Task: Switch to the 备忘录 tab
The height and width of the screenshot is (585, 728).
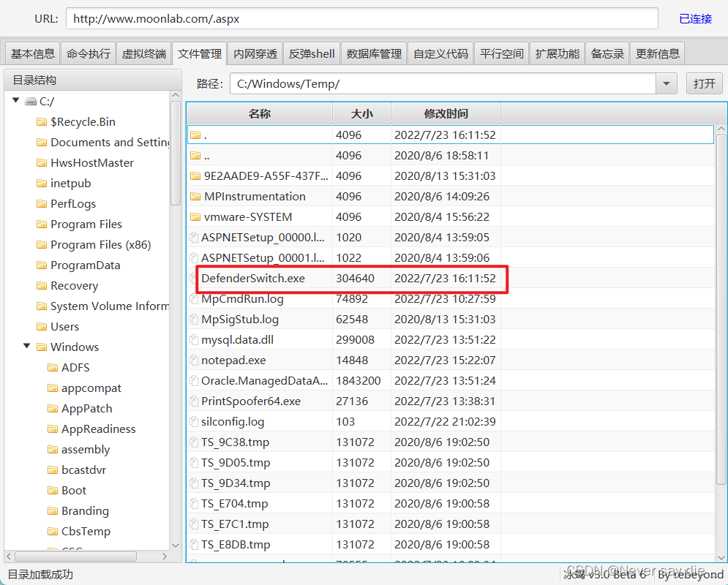Action: tap(607, 54)
